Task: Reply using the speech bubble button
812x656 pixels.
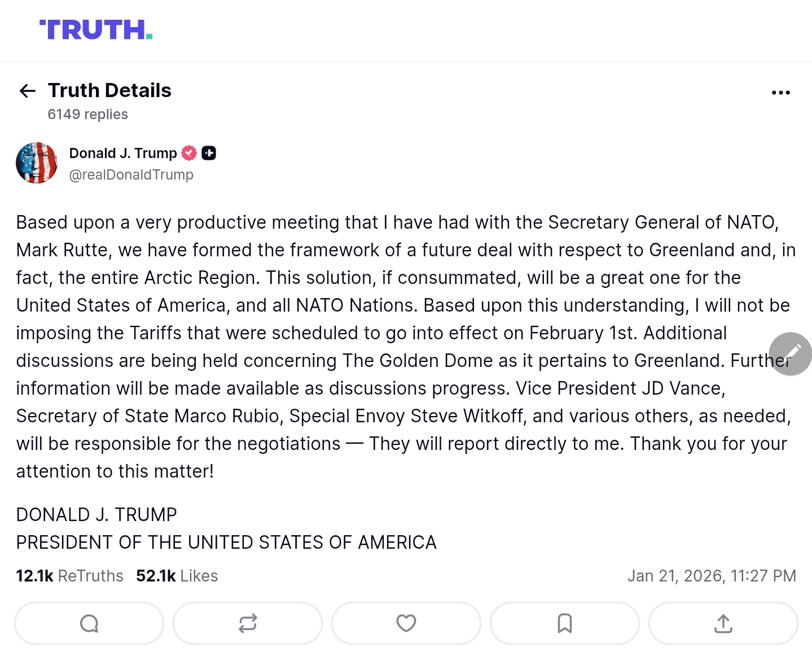Action: pyautogui.click(x=89, y=623)
